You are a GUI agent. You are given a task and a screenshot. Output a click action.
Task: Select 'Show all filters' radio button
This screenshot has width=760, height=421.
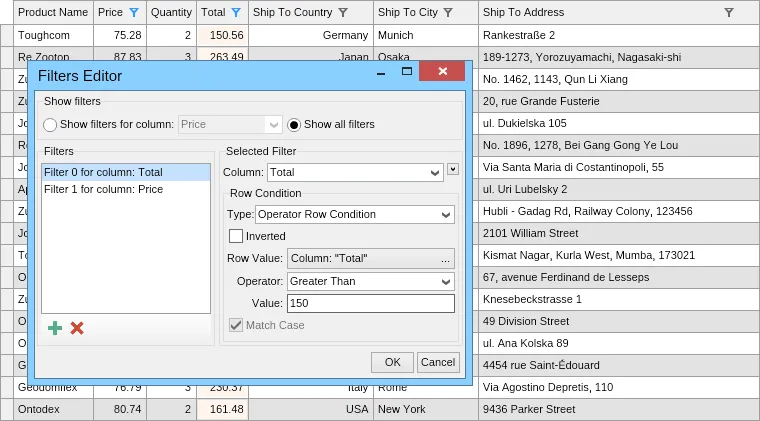point(294,125)
